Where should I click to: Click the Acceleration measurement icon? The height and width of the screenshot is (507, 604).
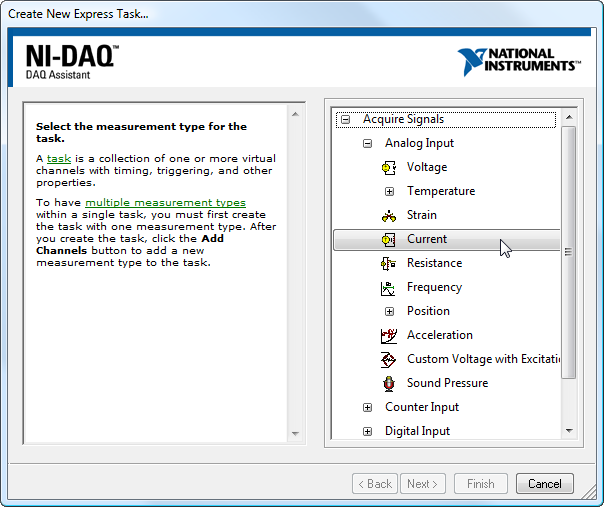click(x=389, y=336)
